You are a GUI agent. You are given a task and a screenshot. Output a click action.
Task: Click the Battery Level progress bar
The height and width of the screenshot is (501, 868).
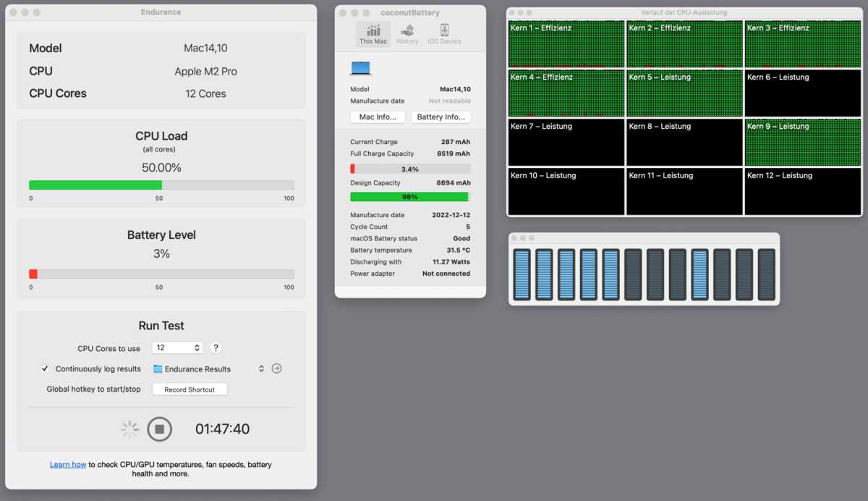(x=161, y=274)
